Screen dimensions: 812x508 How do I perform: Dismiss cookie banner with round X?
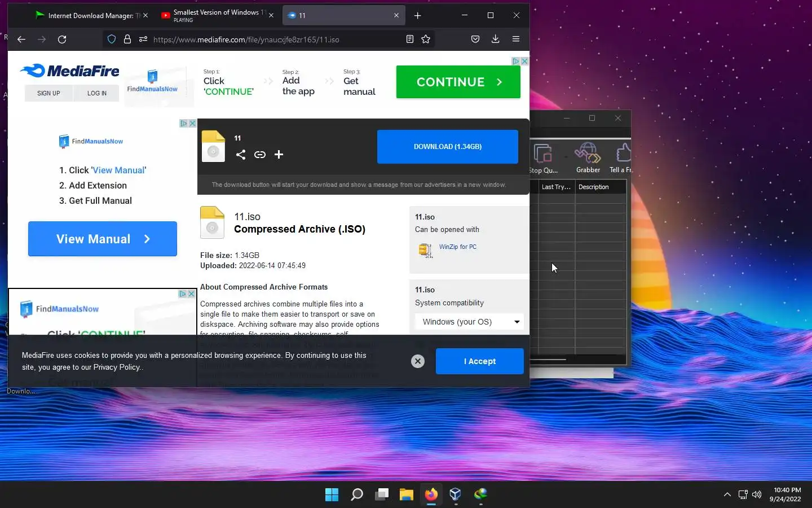[x=417, y=361]
